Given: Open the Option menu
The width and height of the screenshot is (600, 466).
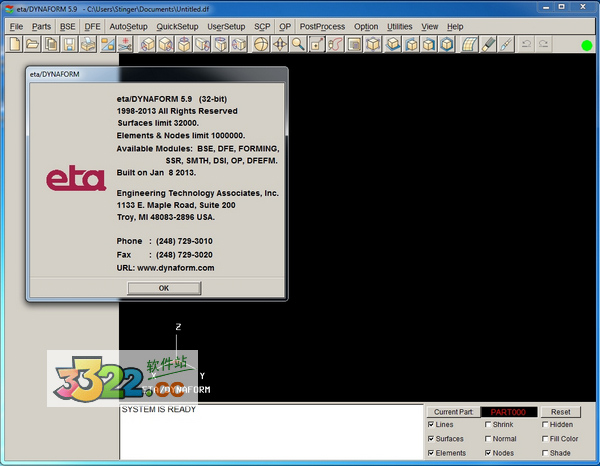Looking at the screenshot, I should tap(366, 27).
